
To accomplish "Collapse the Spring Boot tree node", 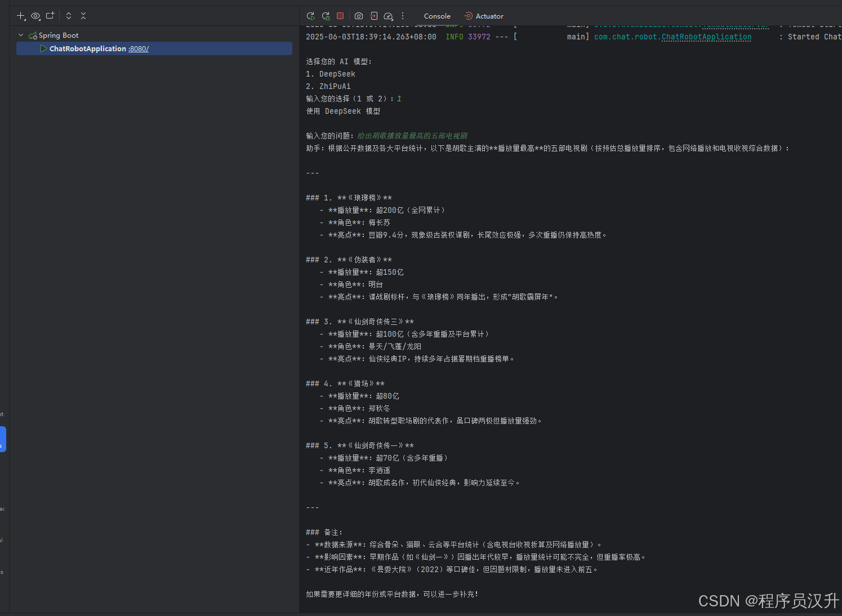I will tap(21, 35).
